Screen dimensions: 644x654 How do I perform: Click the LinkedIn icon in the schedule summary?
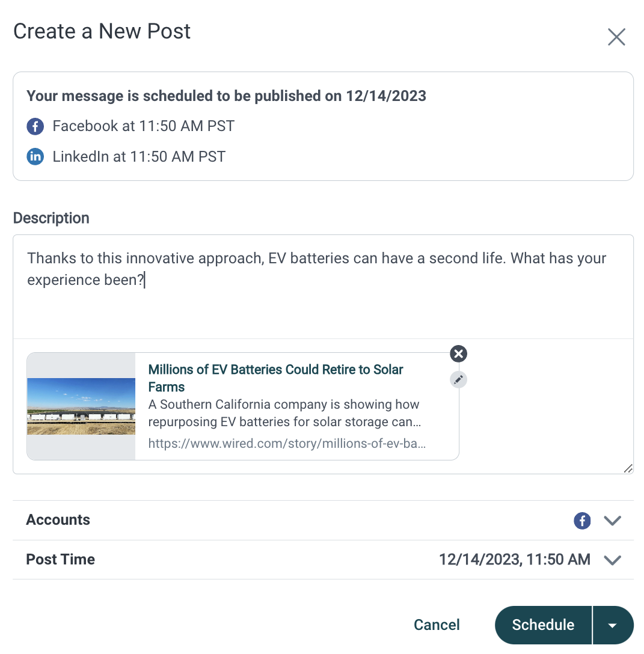(35, 156)
